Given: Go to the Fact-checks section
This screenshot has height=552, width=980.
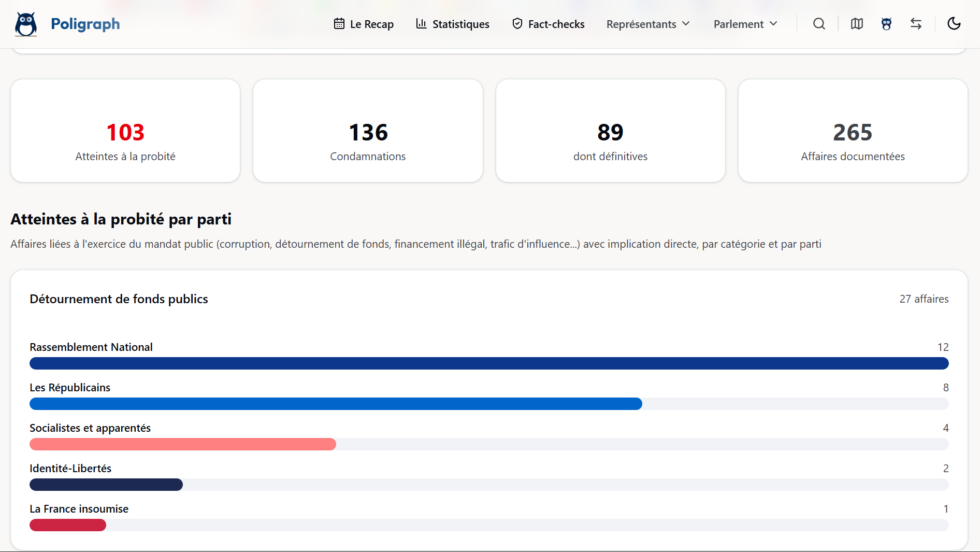Looking at the screenshot, I should (556, 24).
